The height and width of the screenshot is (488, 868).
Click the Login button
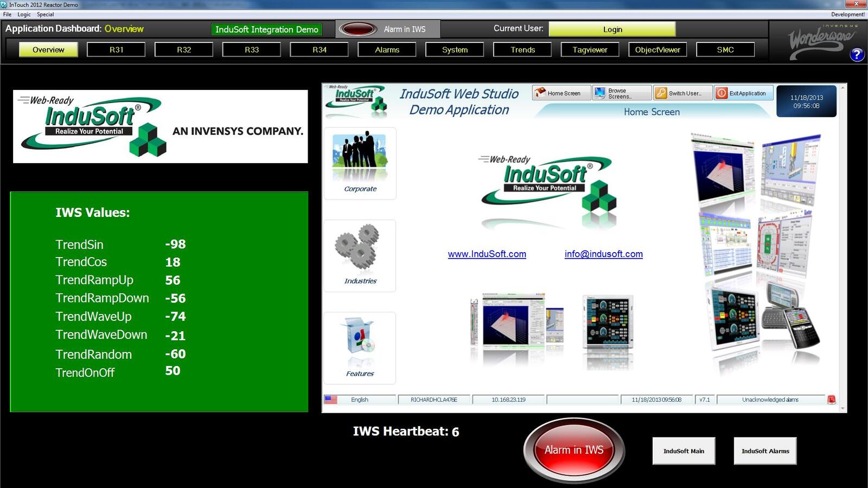(x=612, y=29)
